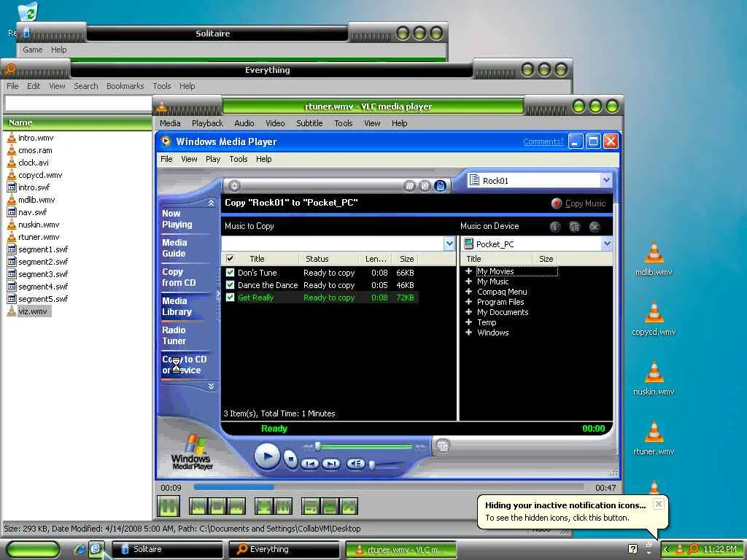Toggle the VLC playlist button

310,506
